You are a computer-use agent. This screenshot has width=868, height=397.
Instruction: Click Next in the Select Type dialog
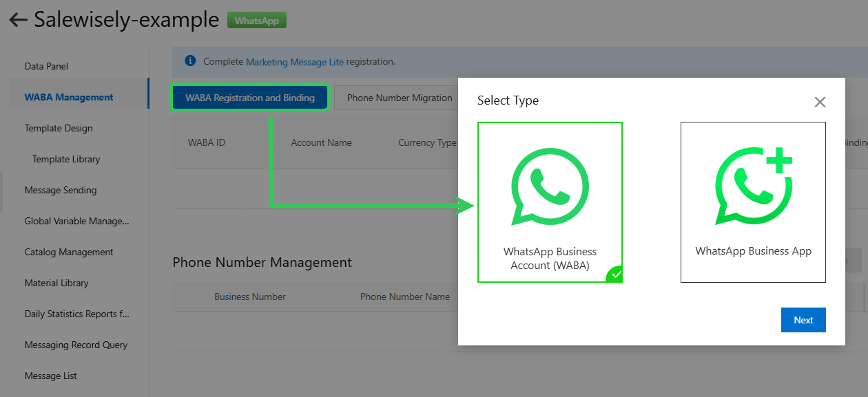(803, 320)
